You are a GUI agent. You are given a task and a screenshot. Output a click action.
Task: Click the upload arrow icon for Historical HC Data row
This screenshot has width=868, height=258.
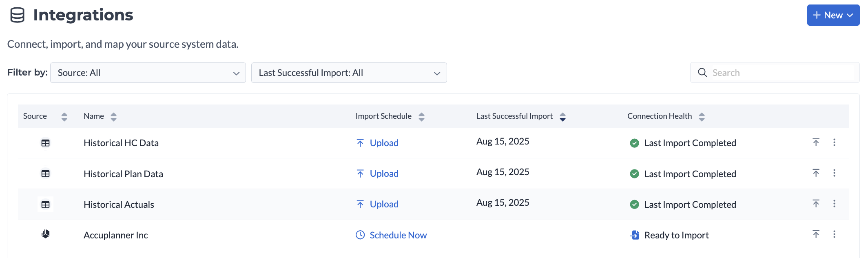tap(816, 142)
